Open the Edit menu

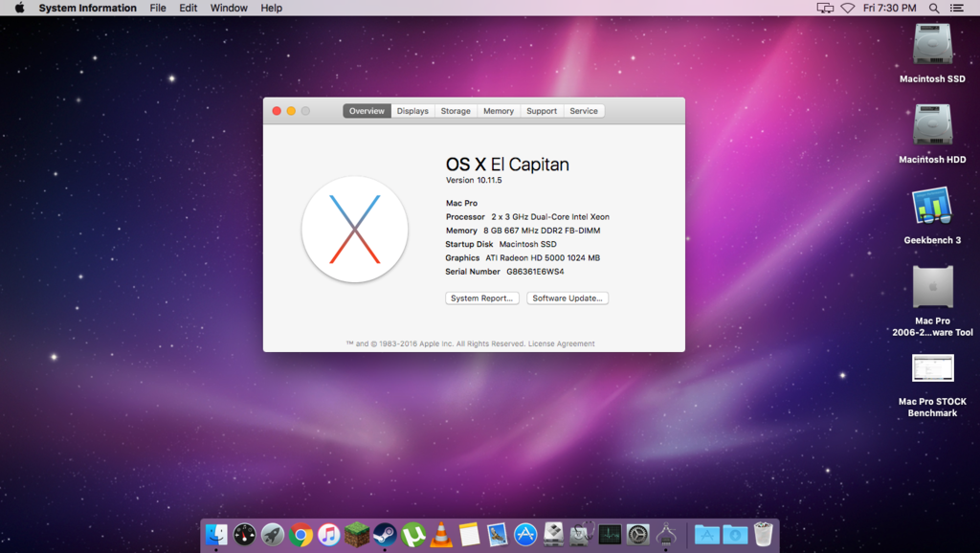click(x=189, y=8)
